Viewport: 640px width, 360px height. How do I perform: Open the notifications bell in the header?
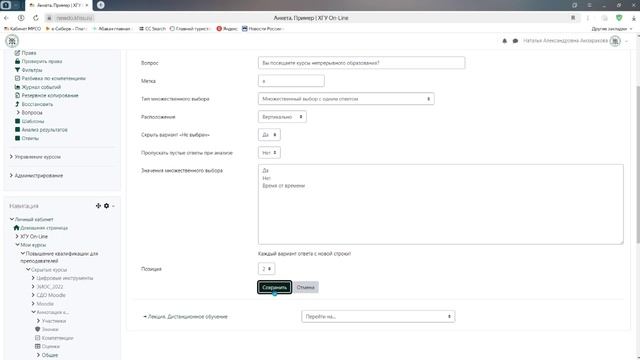pyautogui.click(x=504, y=41)
